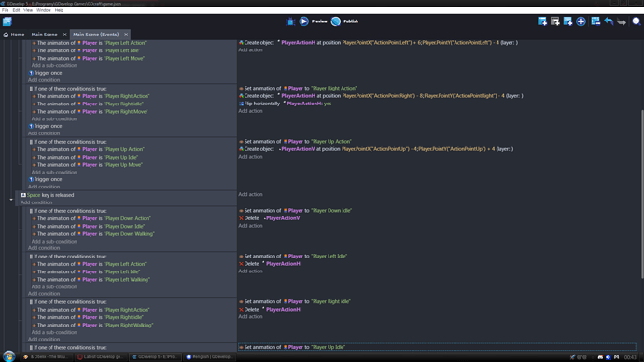Image resolution: width=644 pixels, height=362 pixels.
Task: Select Set animation to Player Down Idle
Action: 295,210
